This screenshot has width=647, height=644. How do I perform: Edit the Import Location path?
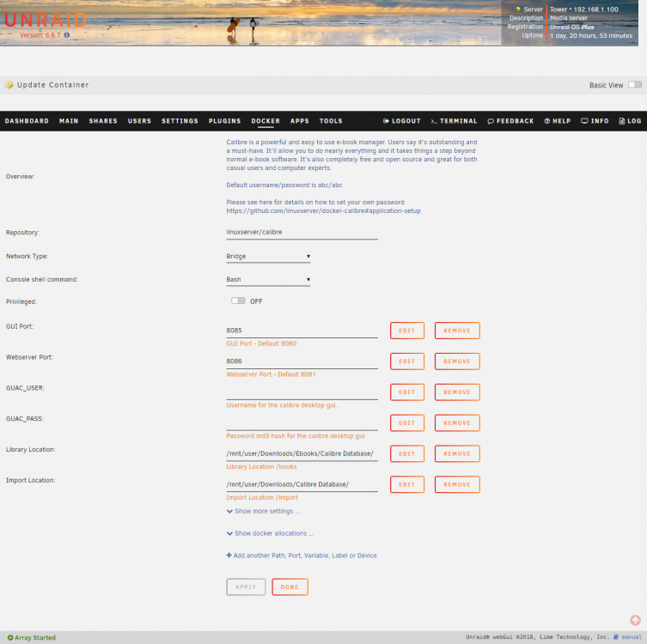tap(407, 485)
